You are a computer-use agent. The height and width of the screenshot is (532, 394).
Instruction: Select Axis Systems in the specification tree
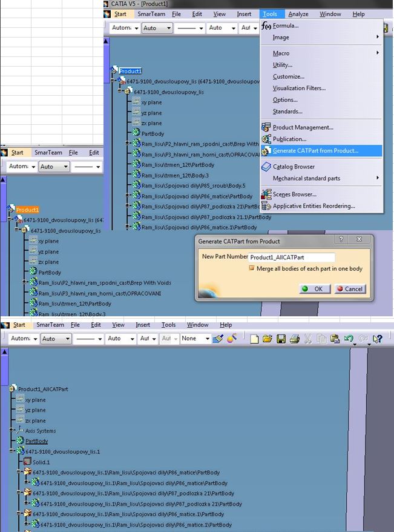pyautogui.click(x=40, y=431)
